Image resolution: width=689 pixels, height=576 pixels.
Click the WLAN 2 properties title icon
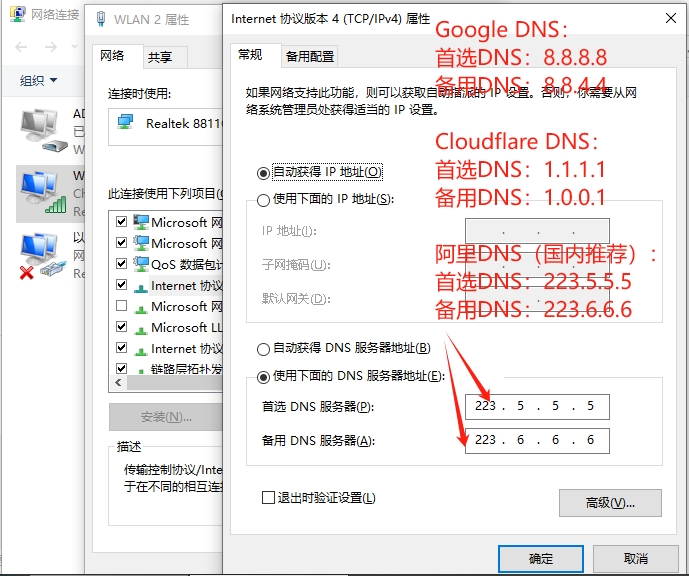click(101, 18)
